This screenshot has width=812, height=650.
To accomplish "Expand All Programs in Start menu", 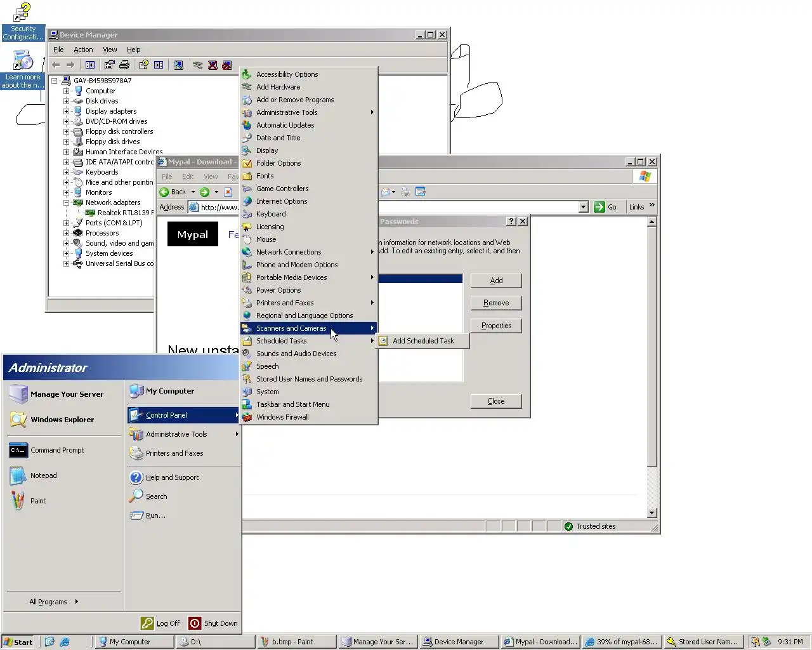I will coord(53,602).
